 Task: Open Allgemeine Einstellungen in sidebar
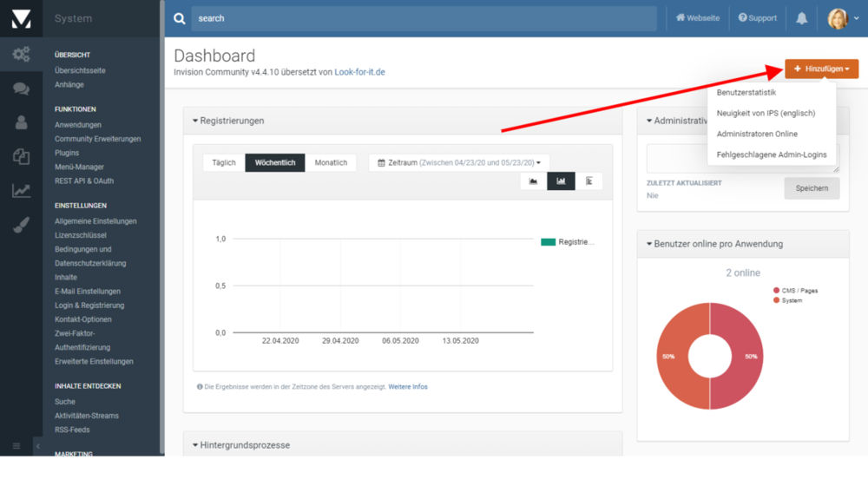pyautogui.click(x=95, y=221)
